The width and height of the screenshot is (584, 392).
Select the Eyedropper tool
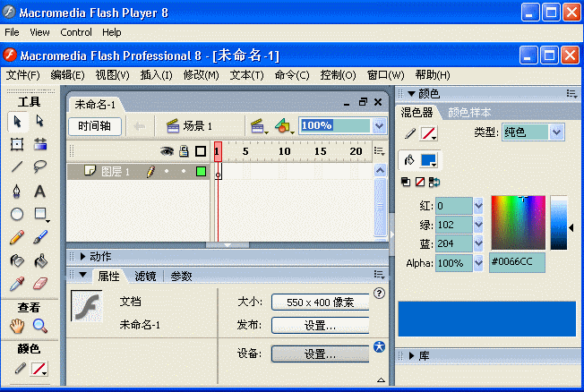(17, 284)
